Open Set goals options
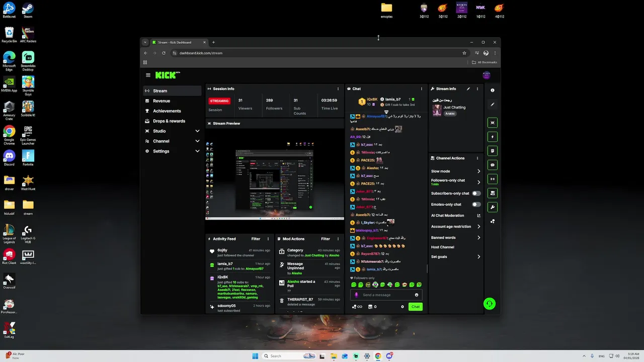 point(456,257)
